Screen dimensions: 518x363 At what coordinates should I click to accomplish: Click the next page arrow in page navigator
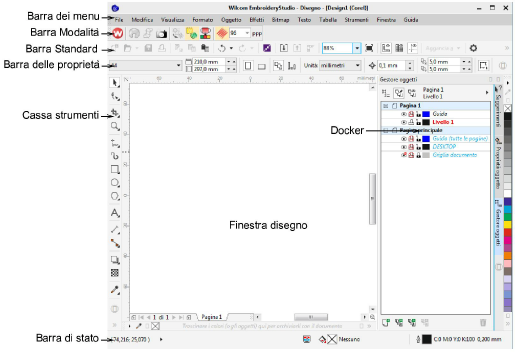coord(174,317)
